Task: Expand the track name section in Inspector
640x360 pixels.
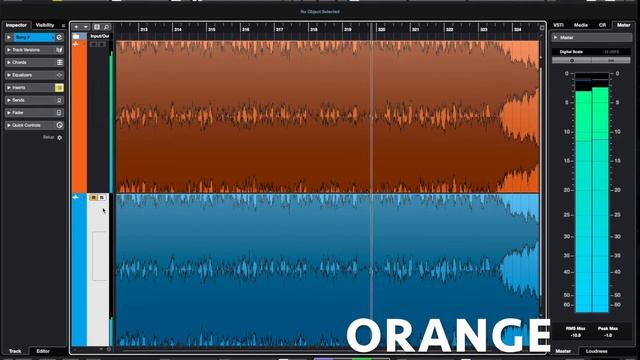Action: coord(9,37)
